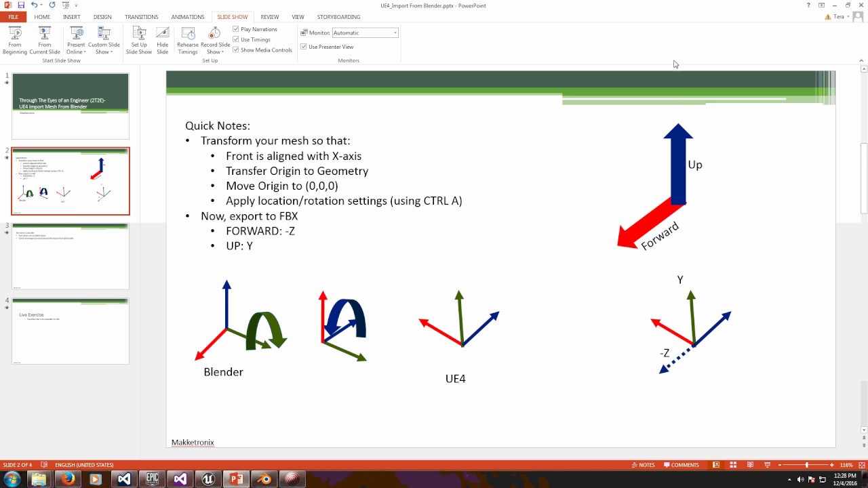Switch to the INSERT ribbon tab
The image size is (868, 488).
pyautogui.click(x=71, y=17)
